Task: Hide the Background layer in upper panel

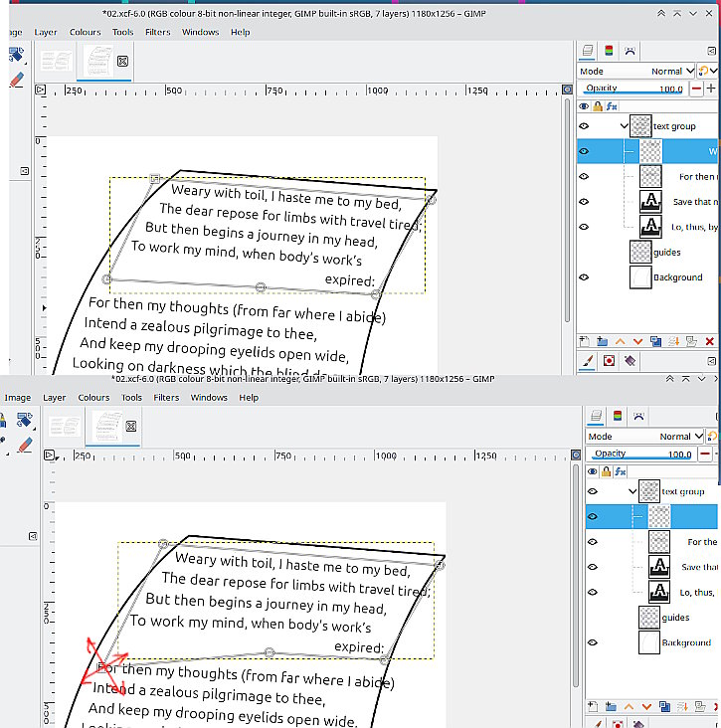Action: coord(584,277)
